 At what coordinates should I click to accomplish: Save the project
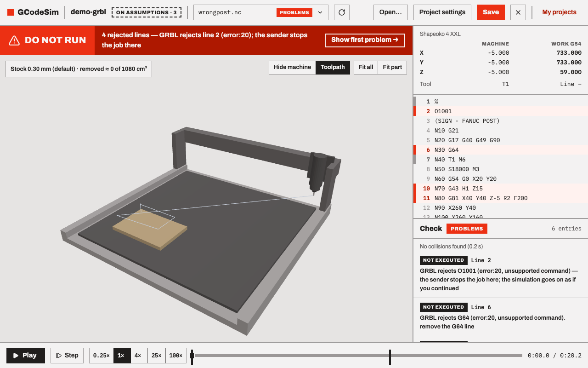(491, 12)
